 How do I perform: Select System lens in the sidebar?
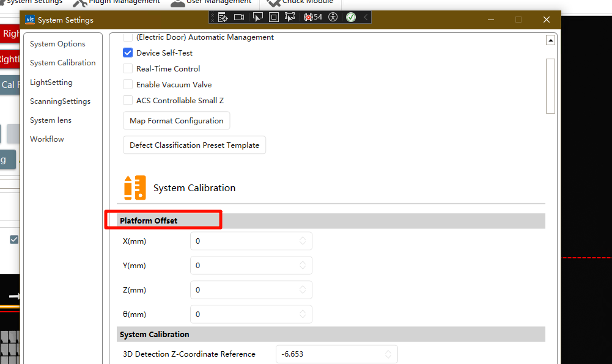click(x=51, y=120)
